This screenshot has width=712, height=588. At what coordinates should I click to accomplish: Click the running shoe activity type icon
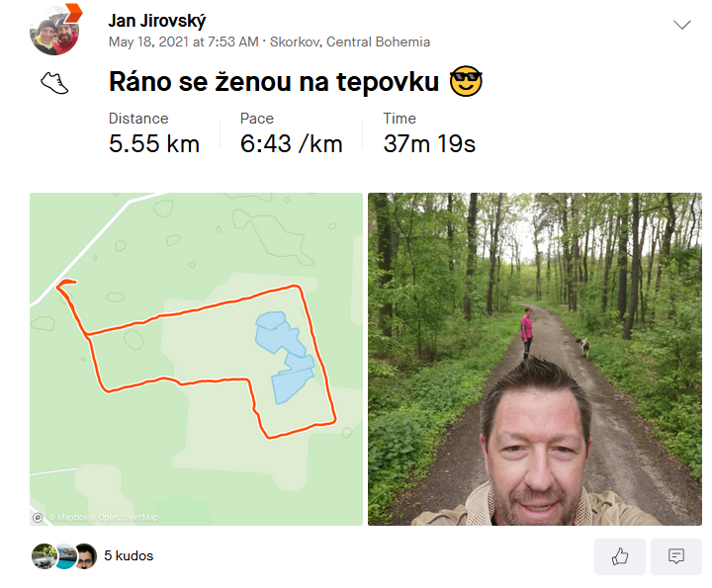pyautogui.click(x=54, y=83)
